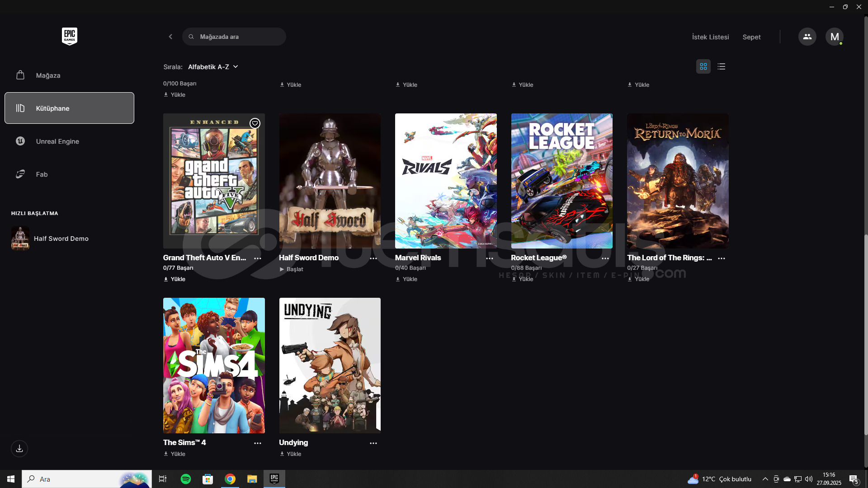Screen dimensions: 868x488
Task: Open the Unreal Engine sidebar section
Action: tap(57, 141)
